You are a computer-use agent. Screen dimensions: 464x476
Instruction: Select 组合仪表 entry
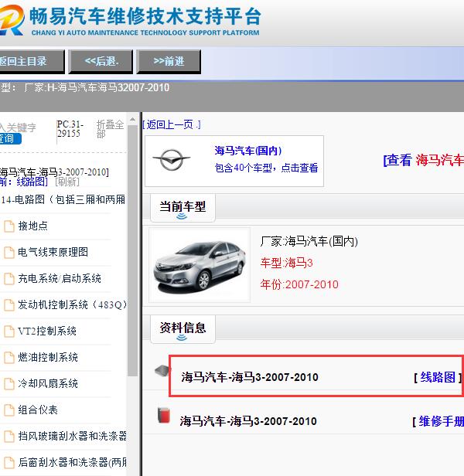pyautogui.click(x=38, y=410)
